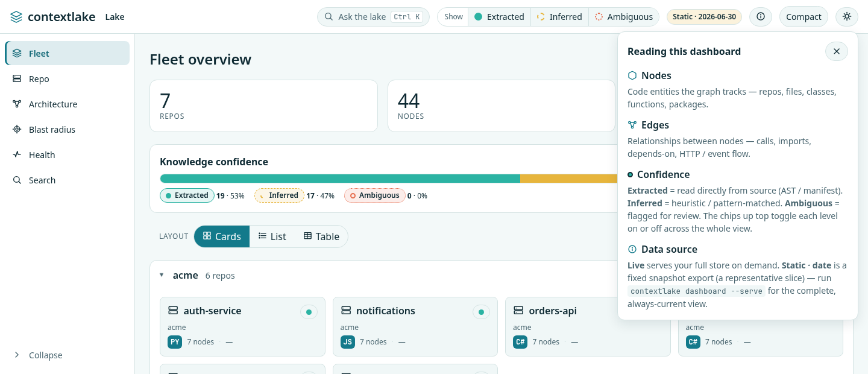Click the 'Fleet overview' heading

coord(200,59)
